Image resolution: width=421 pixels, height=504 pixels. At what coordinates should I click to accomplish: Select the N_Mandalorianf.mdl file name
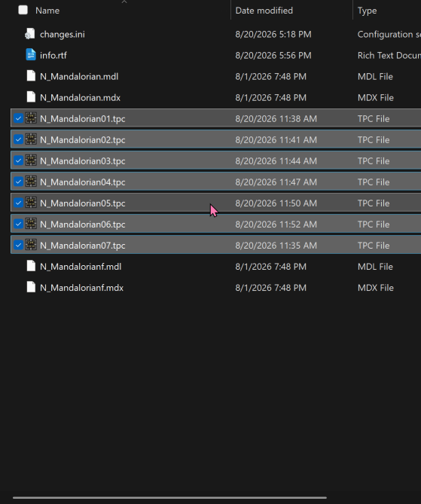point(81,267)
